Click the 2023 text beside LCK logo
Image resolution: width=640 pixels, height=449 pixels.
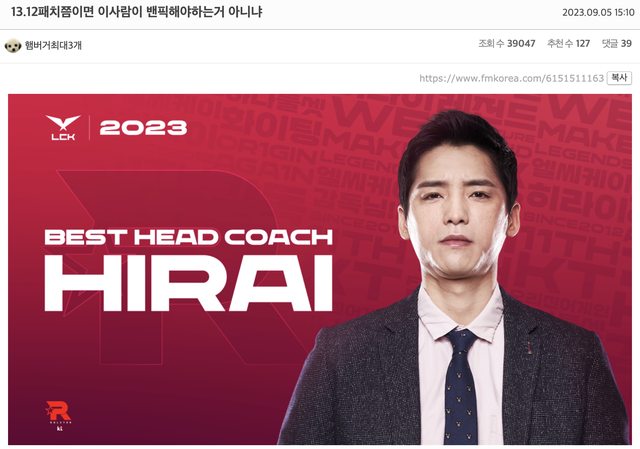(x=143, y=128)
